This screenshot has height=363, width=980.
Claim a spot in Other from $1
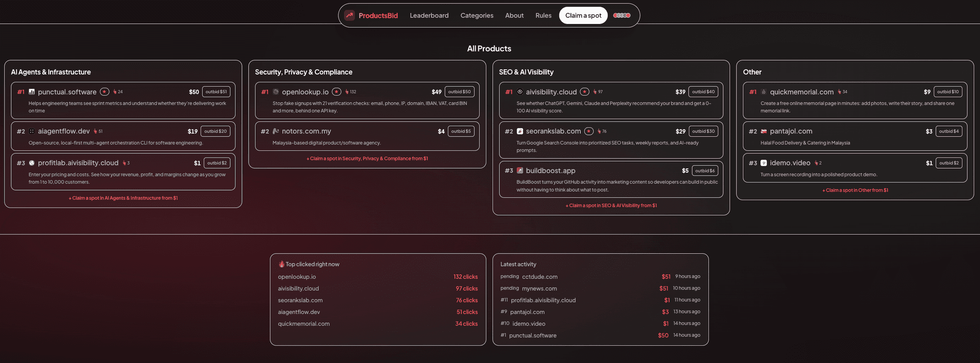855,190
